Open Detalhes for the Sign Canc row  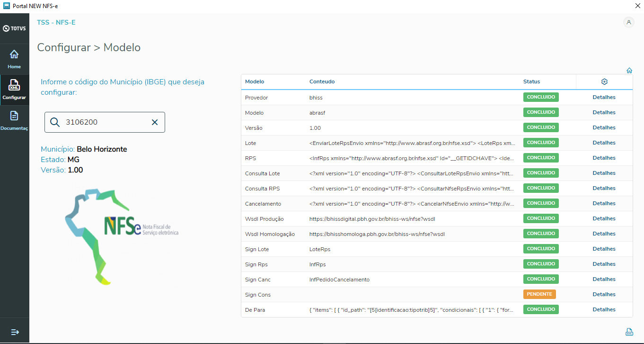pos(604,279)
